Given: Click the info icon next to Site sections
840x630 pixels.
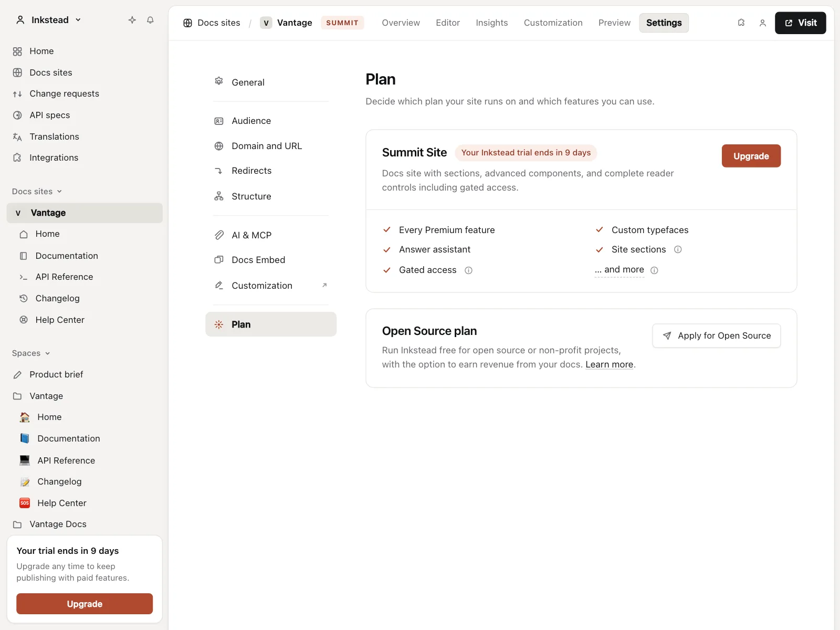Looking at the screenshot, I should [678, 249].
